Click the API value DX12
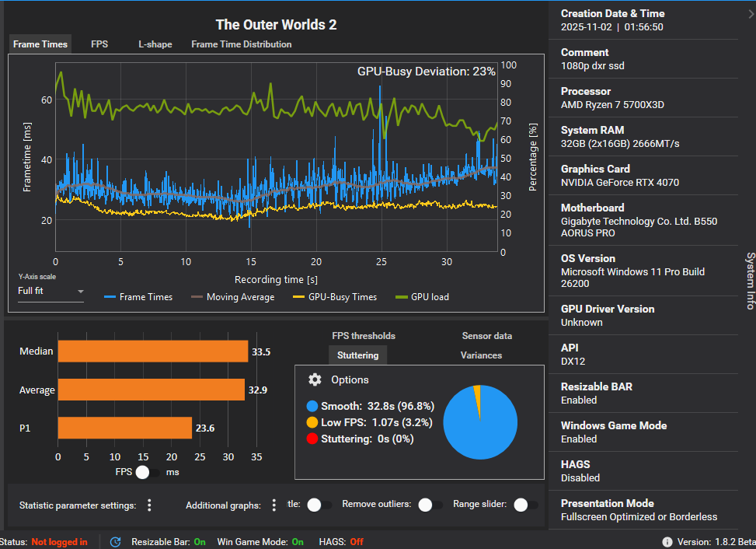 [x=573, y=362]
